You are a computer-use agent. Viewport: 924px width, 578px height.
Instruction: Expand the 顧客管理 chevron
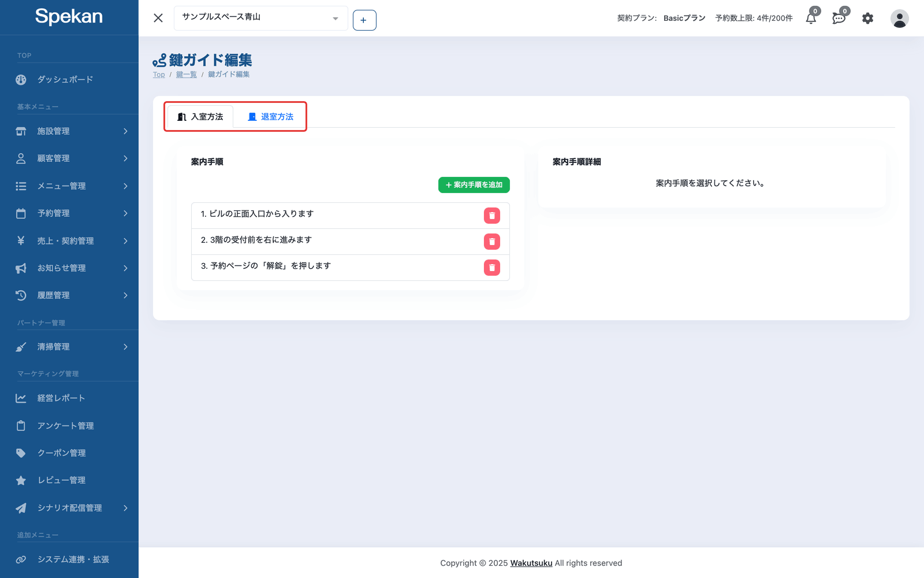(125, 158)
